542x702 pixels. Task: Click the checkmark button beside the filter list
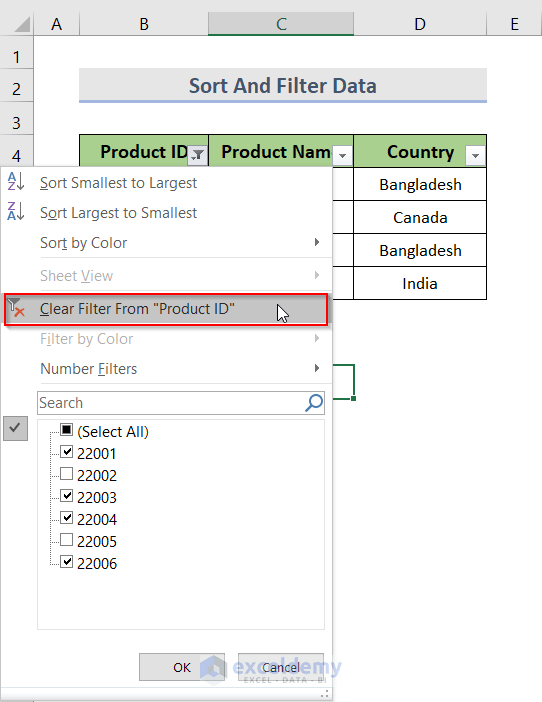pyautogui.click(x=15, y=428)
